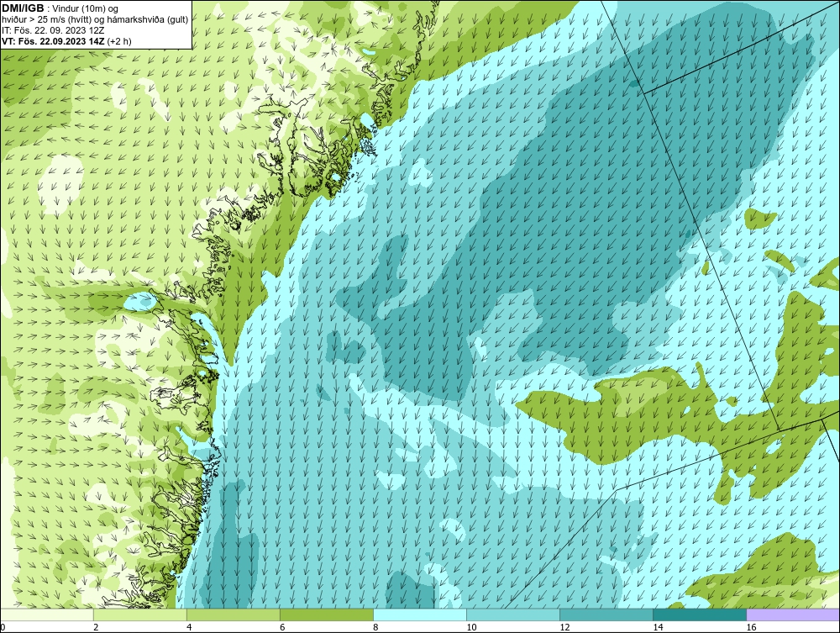Screen dimensions: 840x633
Task: Click the legend value label 10
Action: (x=471, y=628)
